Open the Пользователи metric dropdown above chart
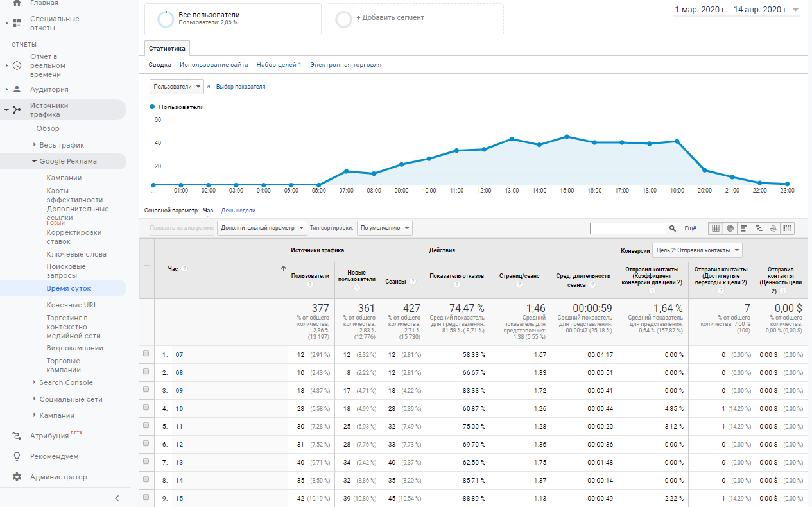This screenshot has width=812, height=507. click(177, 86)
